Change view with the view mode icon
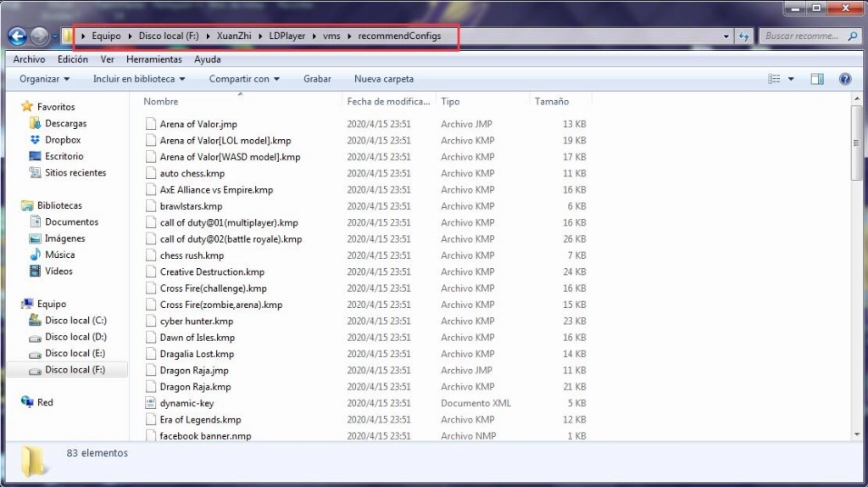868x487 pixels. tap(774, 79)
